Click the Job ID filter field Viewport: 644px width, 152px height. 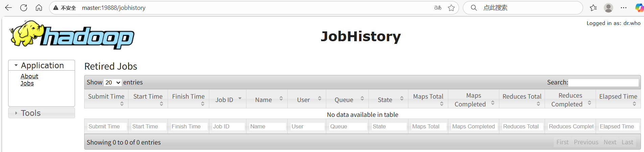(x=228, y=126)
